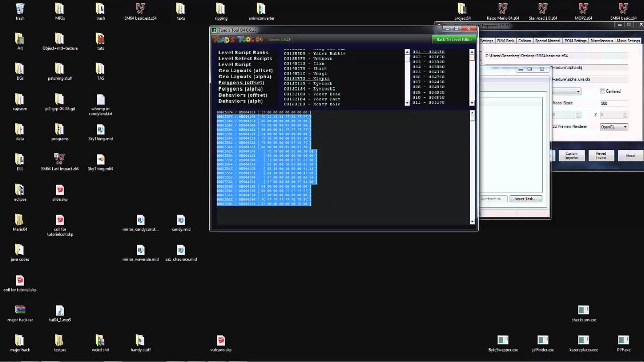Click hex dump pane scrollbar down arrow
The height and width of the screenshot is (362, 644).
pos(472,221)
